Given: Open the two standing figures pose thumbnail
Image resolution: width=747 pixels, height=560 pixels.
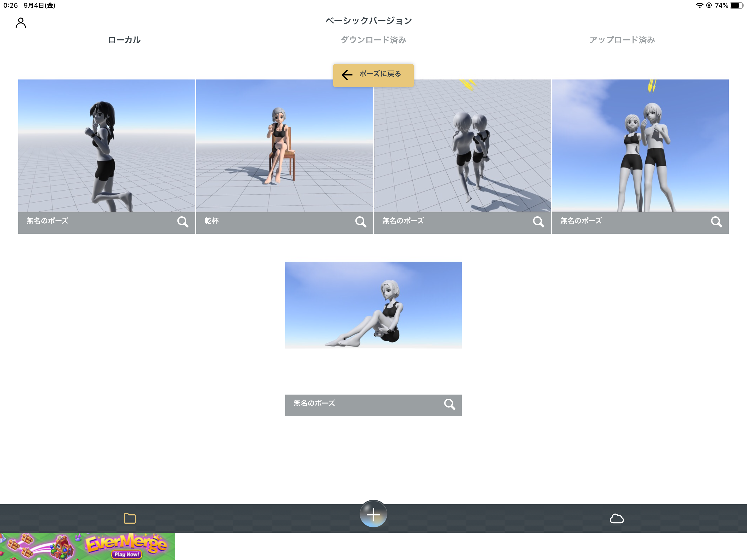Looking at the screenshot, I should 640,145.
